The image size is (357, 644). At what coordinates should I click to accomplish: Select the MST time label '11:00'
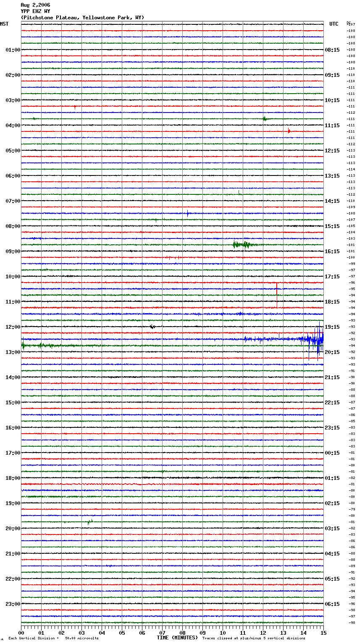13,302
